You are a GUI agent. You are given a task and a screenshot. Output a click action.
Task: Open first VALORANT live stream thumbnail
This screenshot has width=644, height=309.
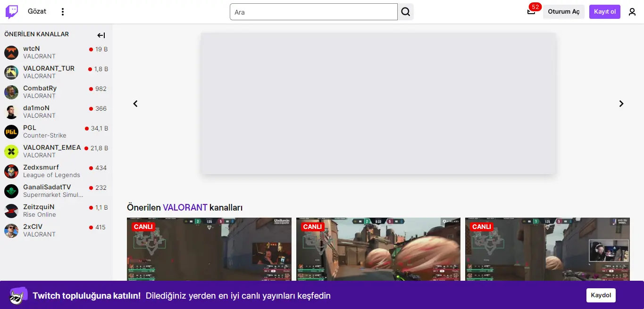coord(209,249)
